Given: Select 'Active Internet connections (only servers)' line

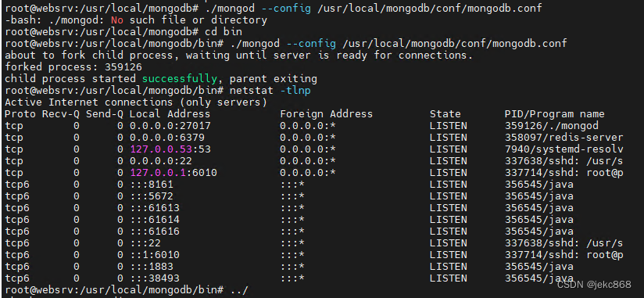Looking at the screenshot, I should point(136,102).
